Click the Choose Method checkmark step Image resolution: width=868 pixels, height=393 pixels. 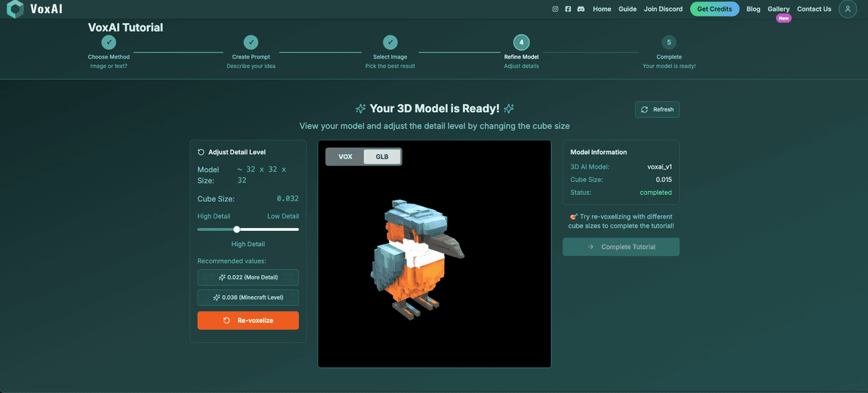[109, 43]
